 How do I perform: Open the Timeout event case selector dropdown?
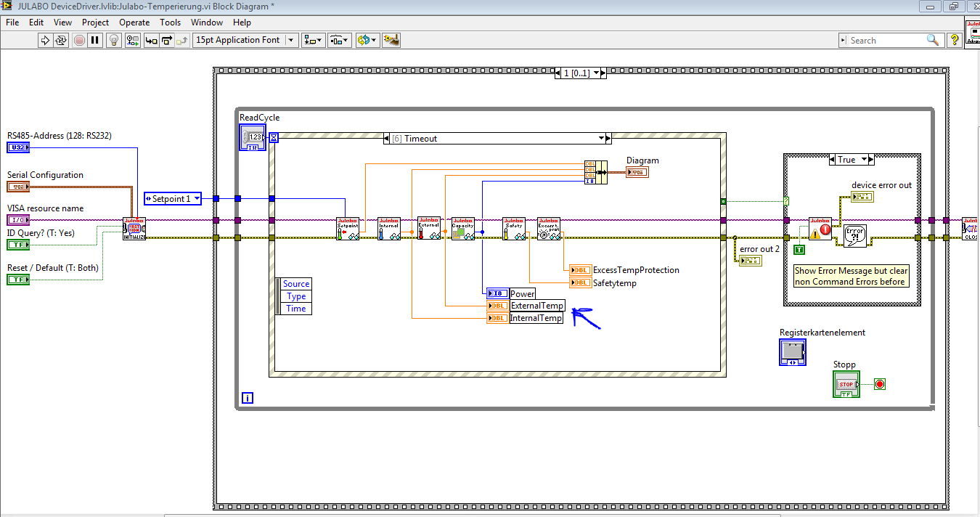600,139
